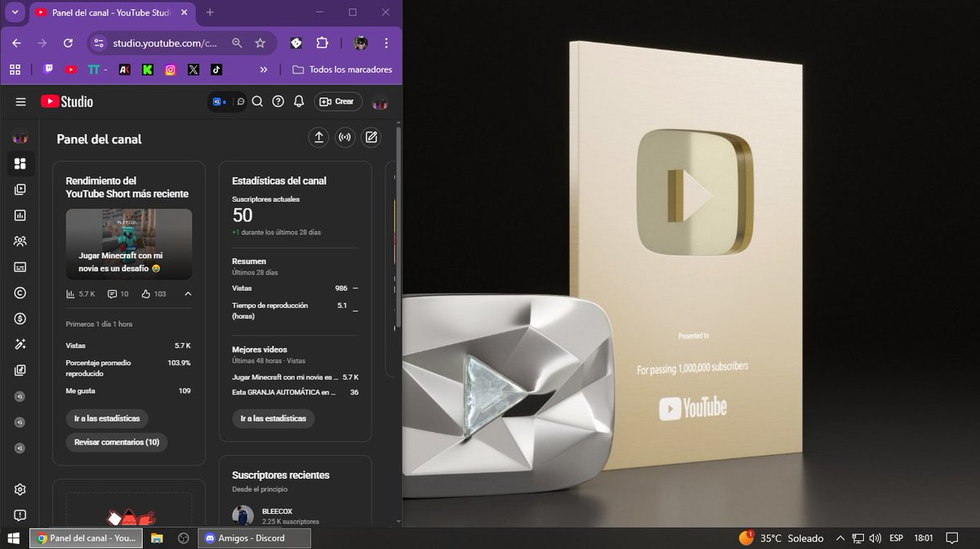Open the Settings gear in Studio sidebar
Viewport: 980px width, 549px height.
click(20, 489)
